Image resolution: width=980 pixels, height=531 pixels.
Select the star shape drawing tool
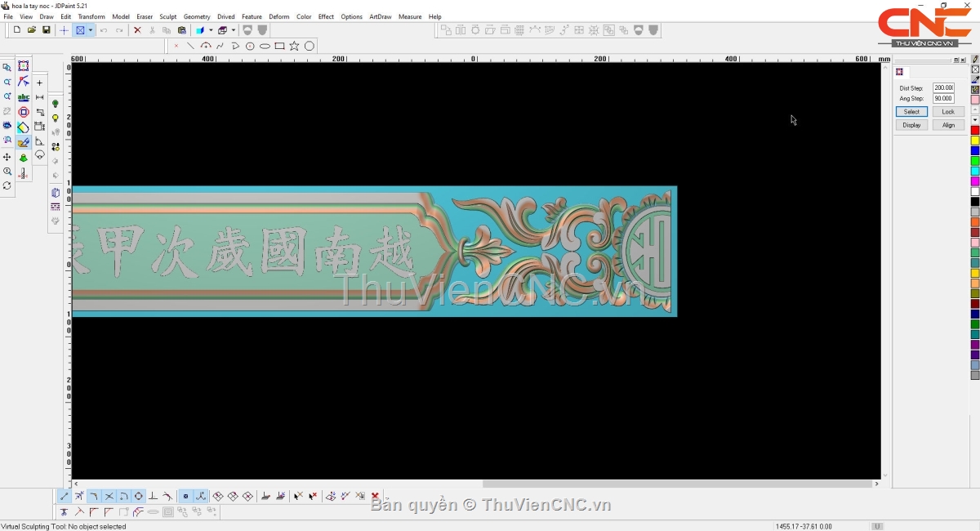pos(294,46)
